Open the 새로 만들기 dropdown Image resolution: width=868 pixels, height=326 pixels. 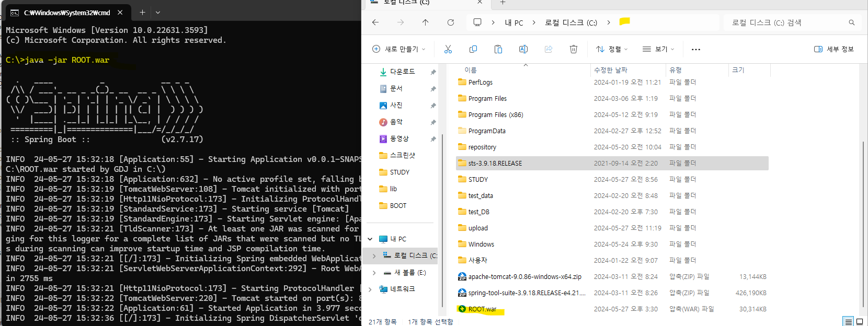coord(399,49)
